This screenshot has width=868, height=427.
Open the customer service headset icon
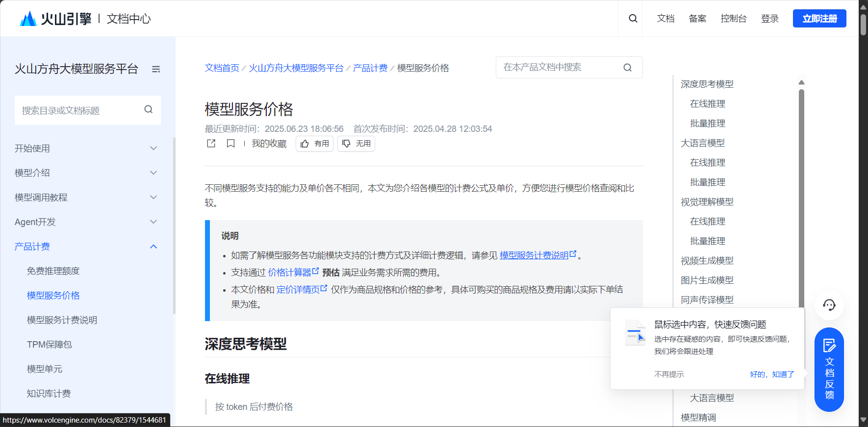[x=829, y=305]
